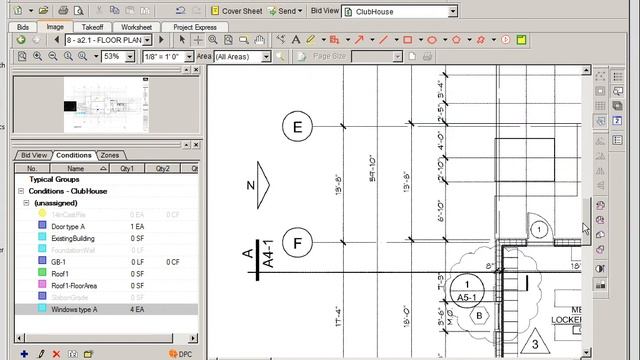The height and width of the screenshot is (360, 640).
Task: Select the yellow highlighter tool
Action: click(311, 40)
